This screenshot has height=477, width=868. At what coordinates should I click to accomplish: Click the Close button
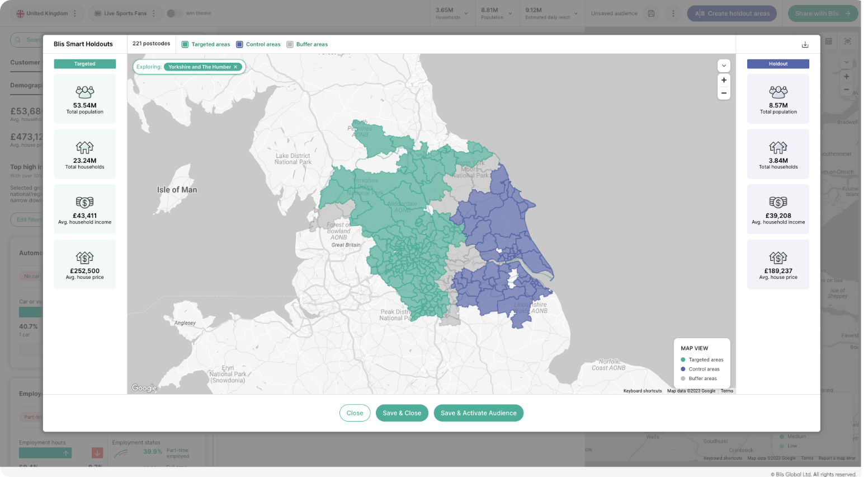[x=355, y=413]
